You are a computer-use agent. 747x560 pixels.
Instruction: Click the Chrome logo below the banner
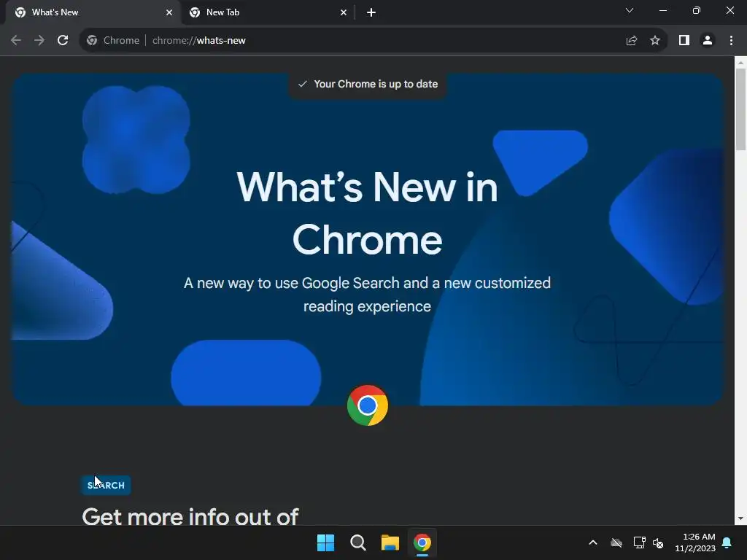[x=368, y=405]
